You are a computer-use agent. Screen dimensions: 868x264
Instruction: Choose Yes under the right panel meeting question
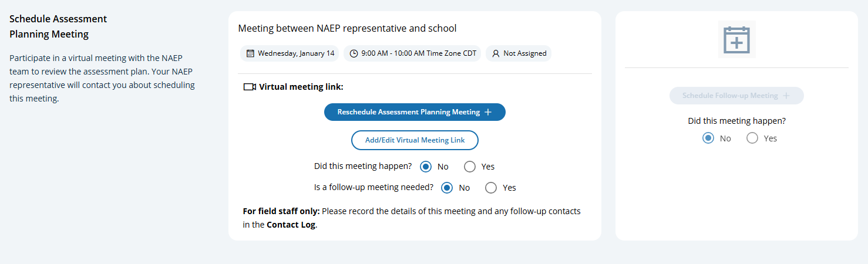coord(752,138)
